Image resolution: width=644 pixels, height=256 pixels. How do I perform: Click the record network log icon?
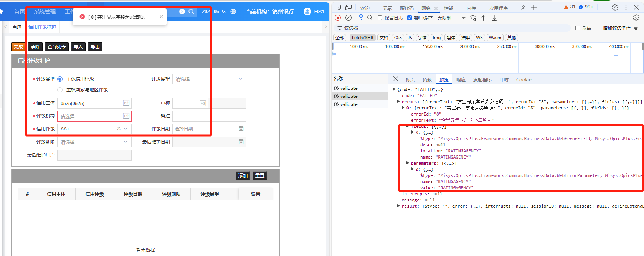338,18
